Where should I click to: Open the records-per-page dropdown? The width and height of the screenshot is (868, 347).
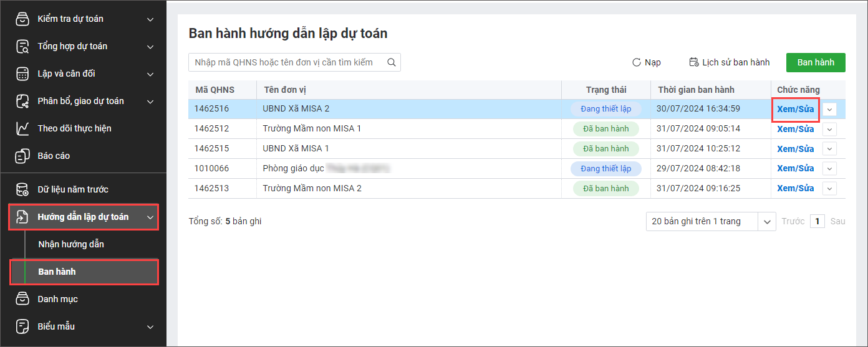[766, 221]
